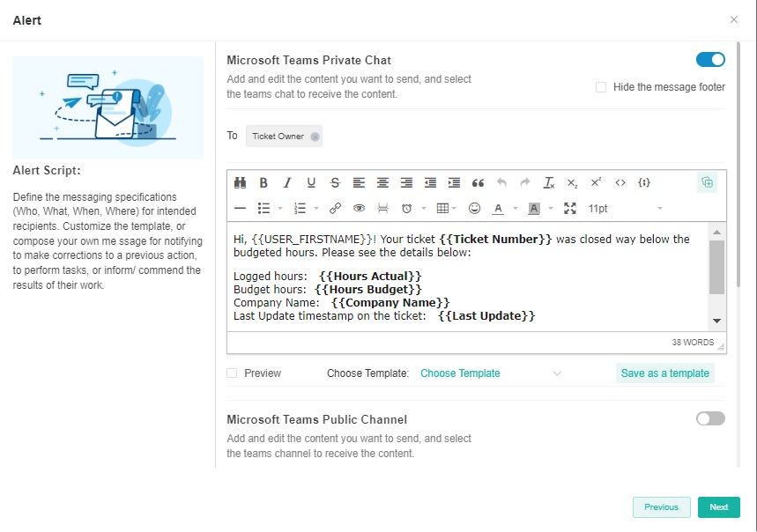Expand the 11pt font size dropdown

[660, 209]
